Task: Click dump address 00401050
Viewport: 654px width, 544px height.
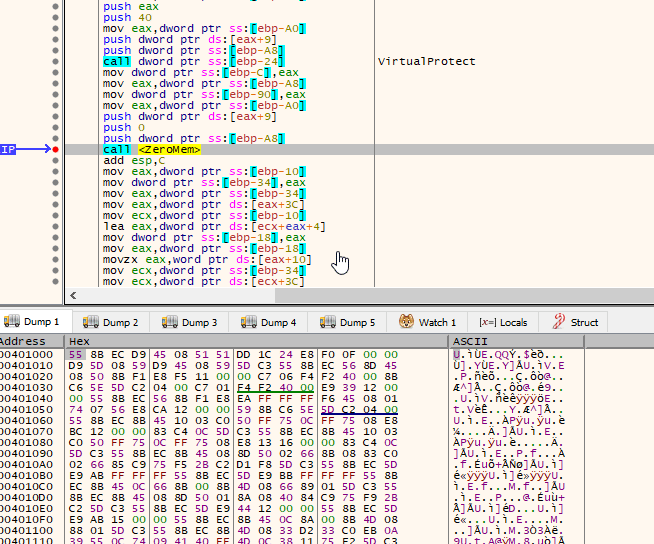Action: point(27,410)
